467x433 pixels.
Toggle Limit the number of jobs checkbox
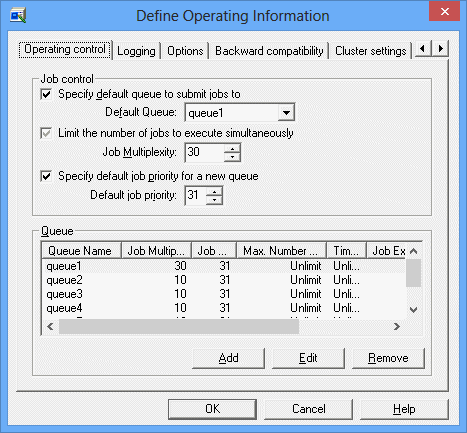(46, 133)
